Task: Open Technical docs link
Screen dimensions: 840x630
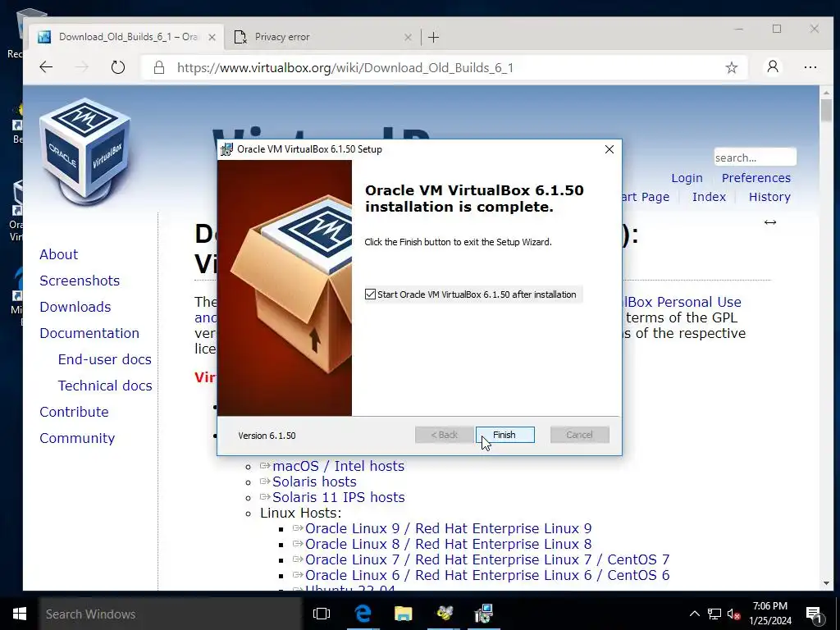Action: click(x=105, y=386)
